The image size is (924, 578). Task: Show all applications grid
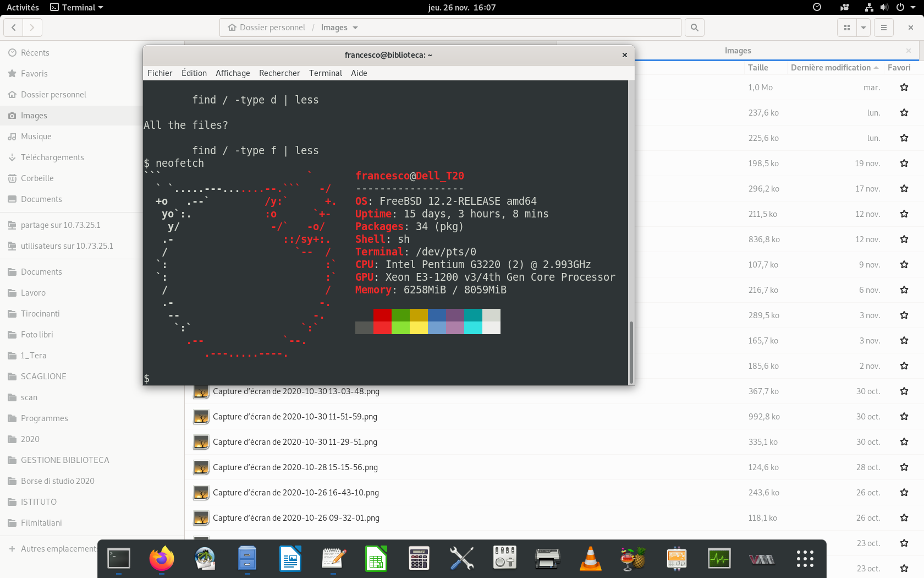pos(805,559)
